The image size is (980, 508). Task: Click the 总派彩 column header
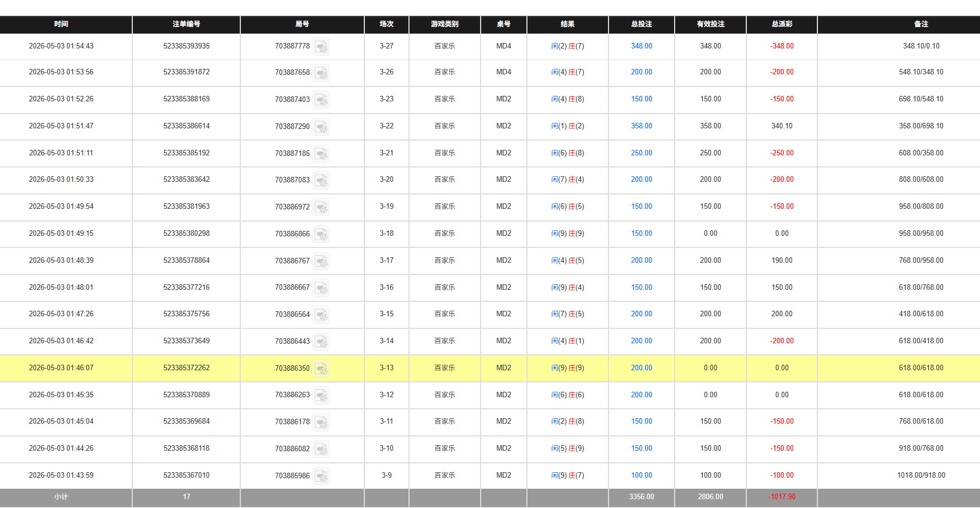[782, 24]
